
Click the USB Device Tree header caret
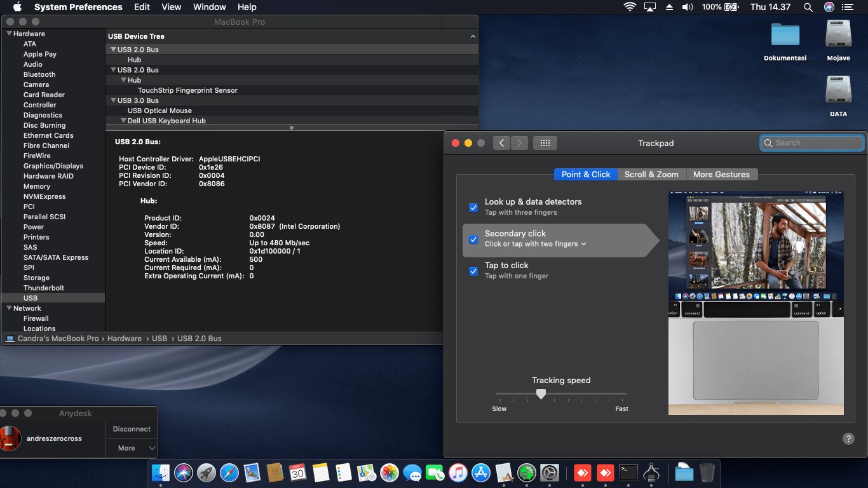[472, 37]
